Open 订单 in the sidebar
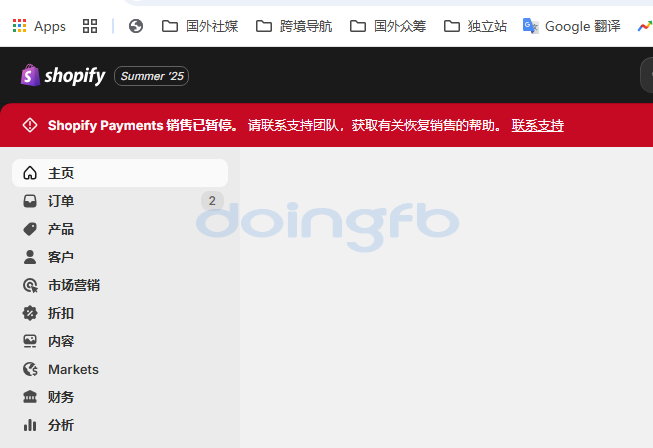 (x=120, y=201)
